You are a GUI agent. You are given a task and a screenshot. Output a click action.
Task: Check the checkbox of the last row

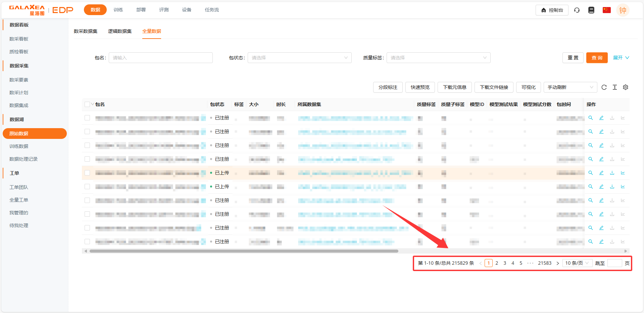tap(87, 242)
